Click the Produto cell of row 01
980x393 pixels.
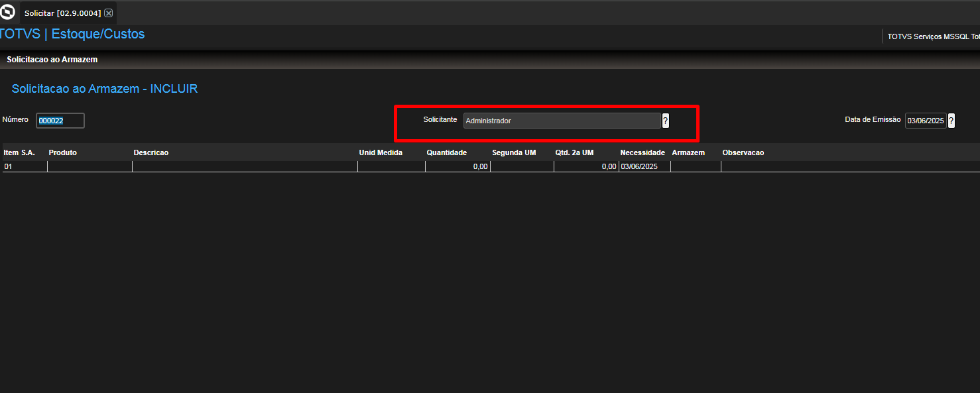tap(90, 166)
